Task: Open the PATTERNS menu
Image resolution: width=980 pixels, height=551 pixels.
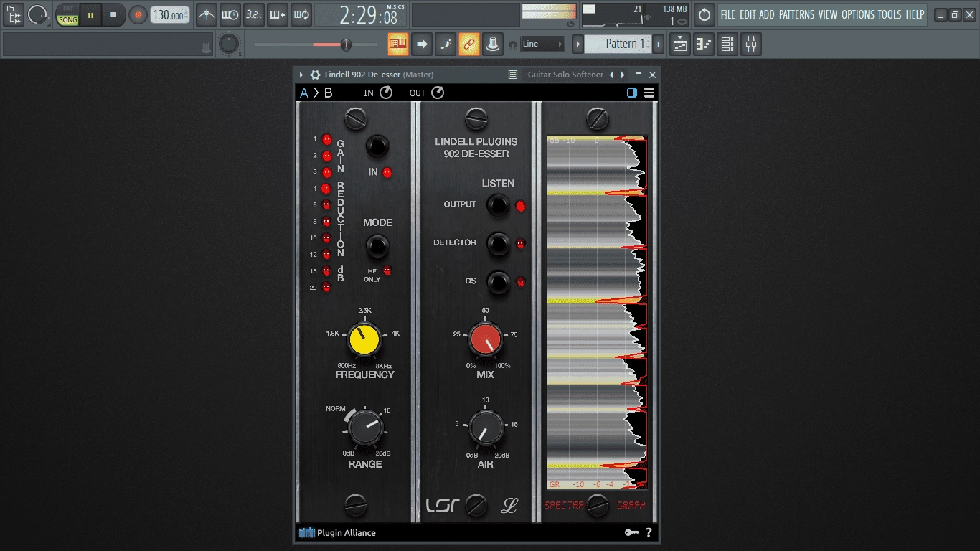Action: [x=797, y=14]
